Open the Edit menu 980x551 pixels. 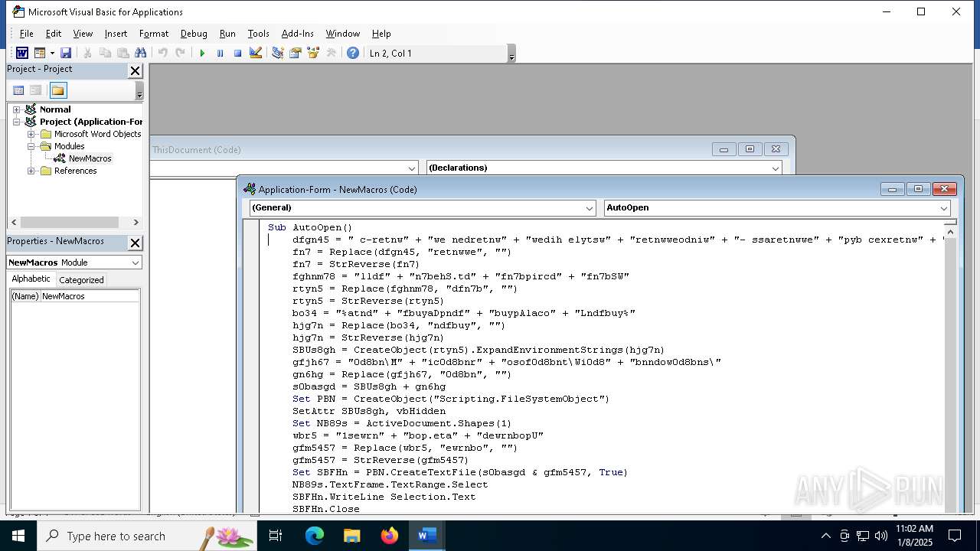point(53,34)
